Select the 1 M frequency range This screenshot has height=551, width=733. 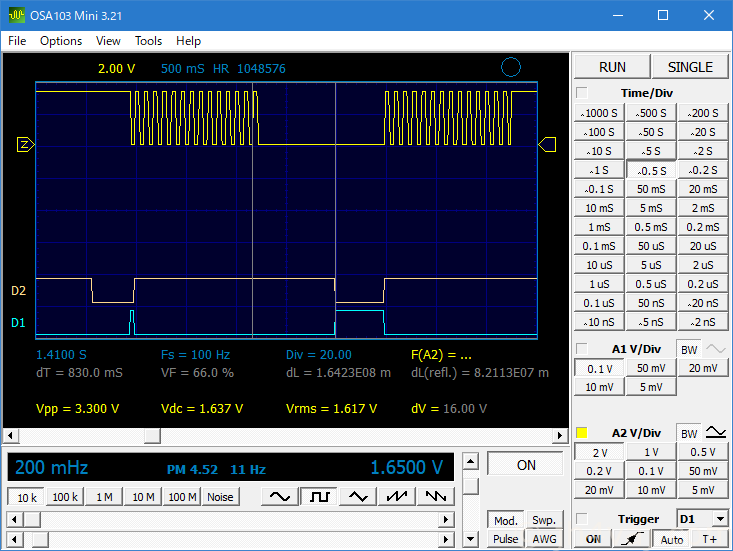pyautogui.click(x=104, y=497)
